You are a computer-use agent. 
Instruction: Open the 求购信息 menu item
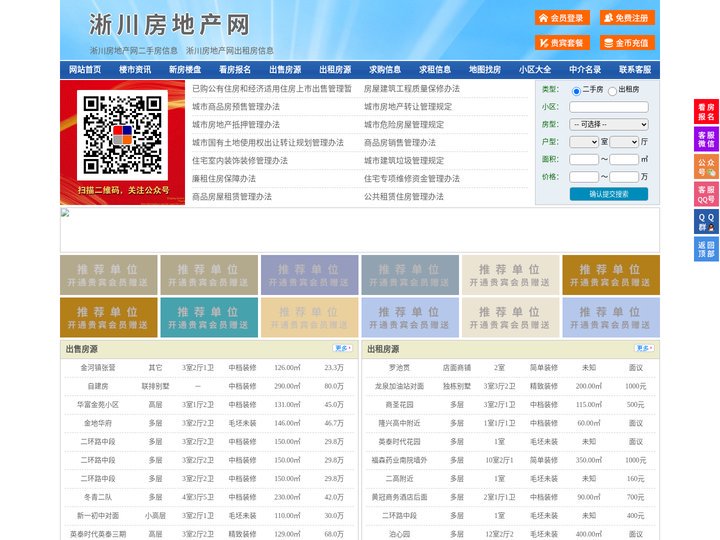(385, 70)
